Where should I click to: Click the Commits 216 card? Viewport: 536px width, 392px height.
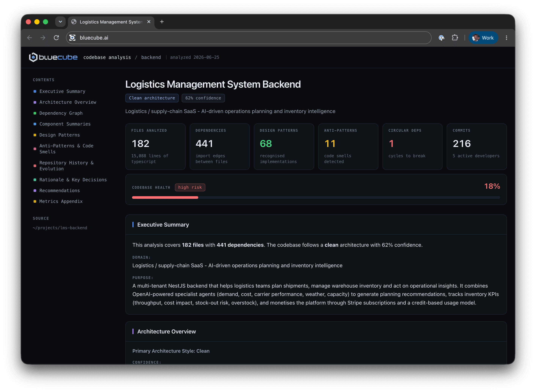click(x=477, y=147)
